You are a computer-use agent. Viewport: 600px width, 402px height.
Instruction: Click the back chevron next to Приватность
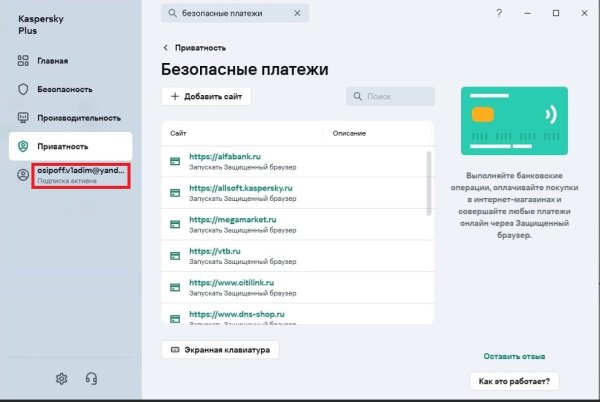tap(165, 47)
